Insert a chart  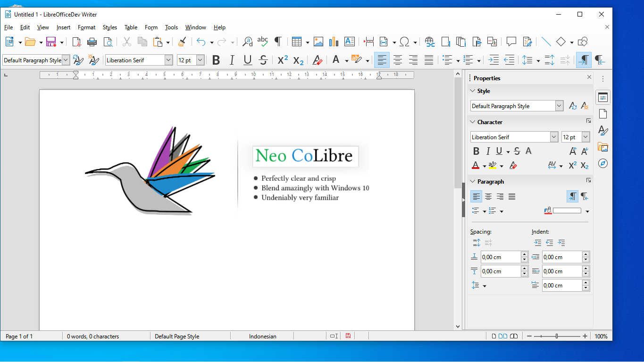click(334, 42)
